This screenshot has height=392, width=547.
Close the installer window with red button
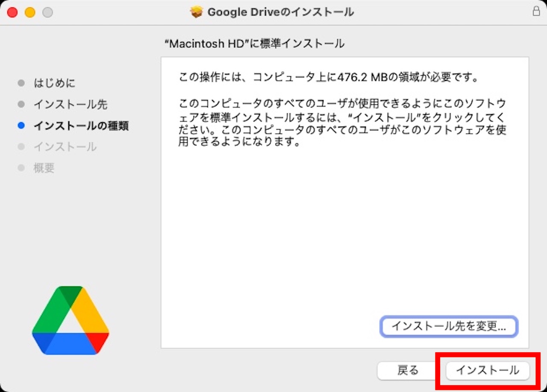(x=12, y=12)
